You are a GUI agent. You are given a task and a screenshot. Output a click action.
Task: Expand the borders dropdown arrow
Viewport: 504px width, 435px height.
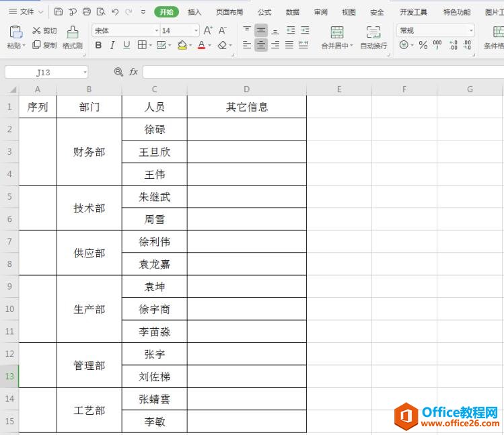coord(150,45)
